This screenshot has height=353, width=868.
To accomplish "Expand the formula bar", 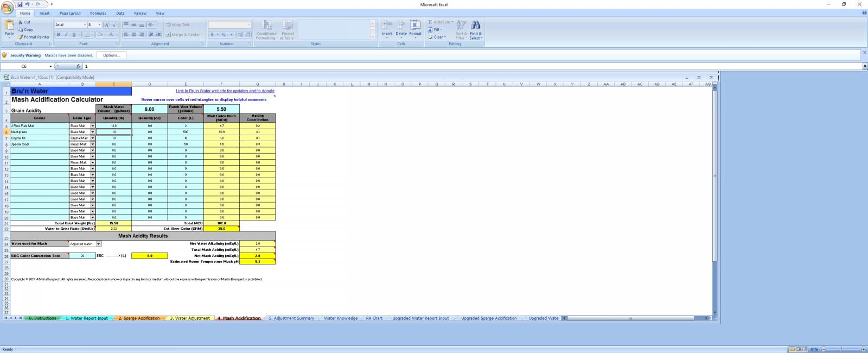I will tap(865, 66).
